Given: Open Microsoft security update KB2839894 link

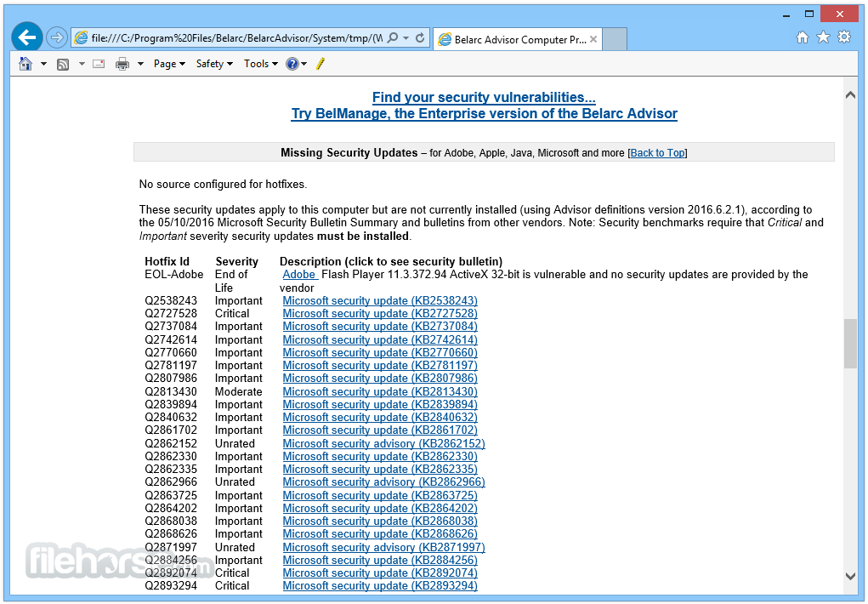Looking at the screenshot, I should [x=380, y=405].
